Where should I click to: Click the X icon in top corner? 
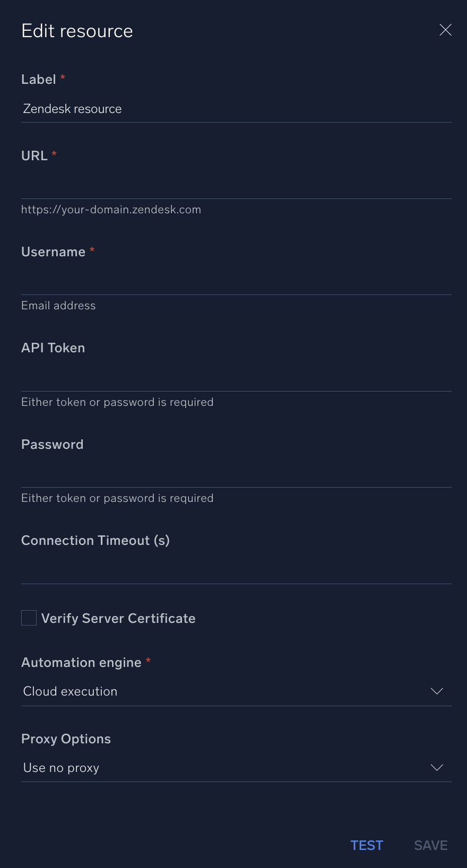445,30
